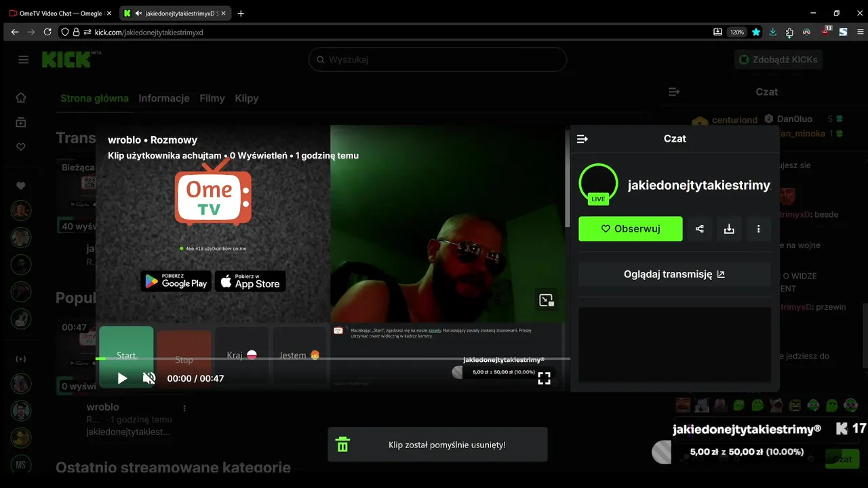Image resolution: width=868 pixels, height=488 pixels.
Task: Click Klip został pomyślnie usunięty message
Action: coord(447,445)
